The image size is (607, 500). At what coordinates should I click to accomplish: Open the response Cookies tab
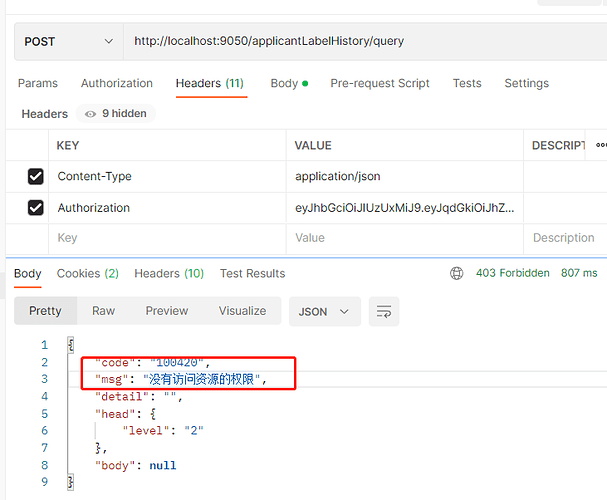[x=87, y=273]
